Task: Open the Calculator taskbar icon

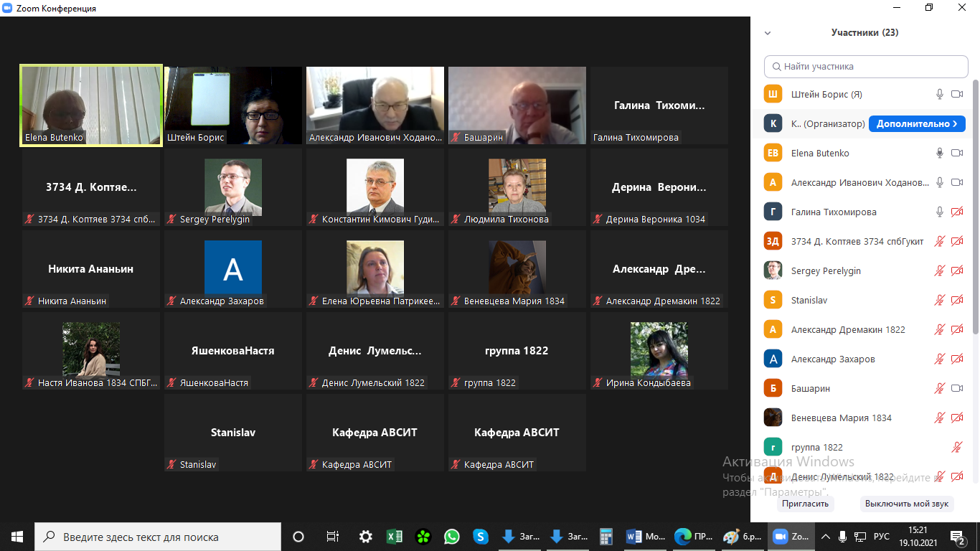Action: 606,537
